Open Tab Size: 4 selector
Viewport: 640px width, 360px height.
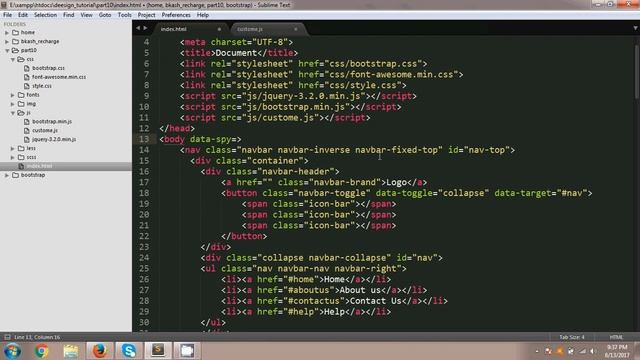tap(572, 337)
